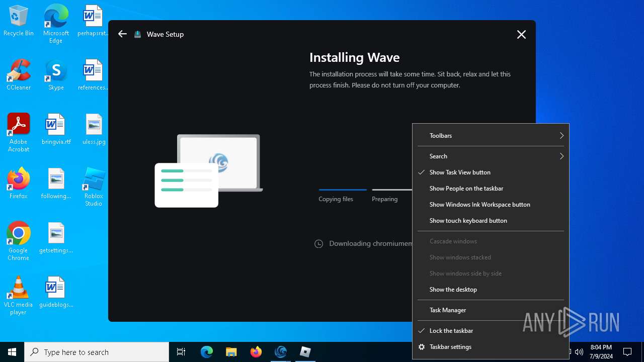The image size is (644, 362).
Task: Enable Show People on the taskbar
Action: [x=491, y=189]
